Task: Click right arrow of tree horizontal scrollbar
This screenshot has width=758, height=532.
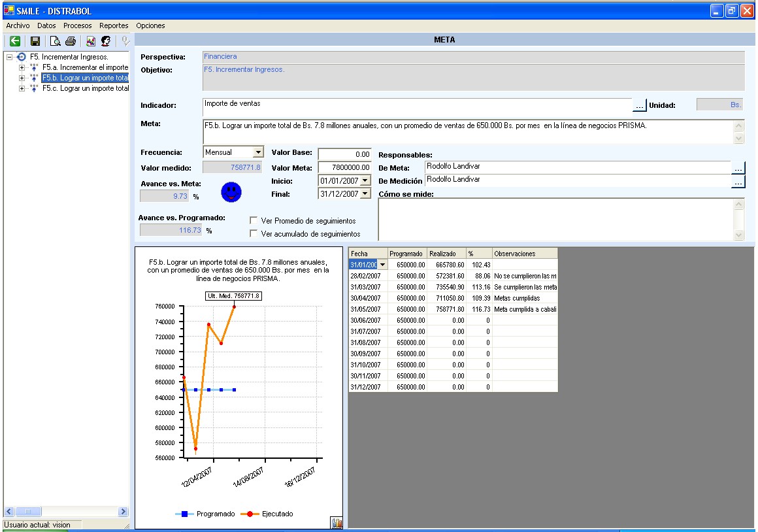Action: 123,512
